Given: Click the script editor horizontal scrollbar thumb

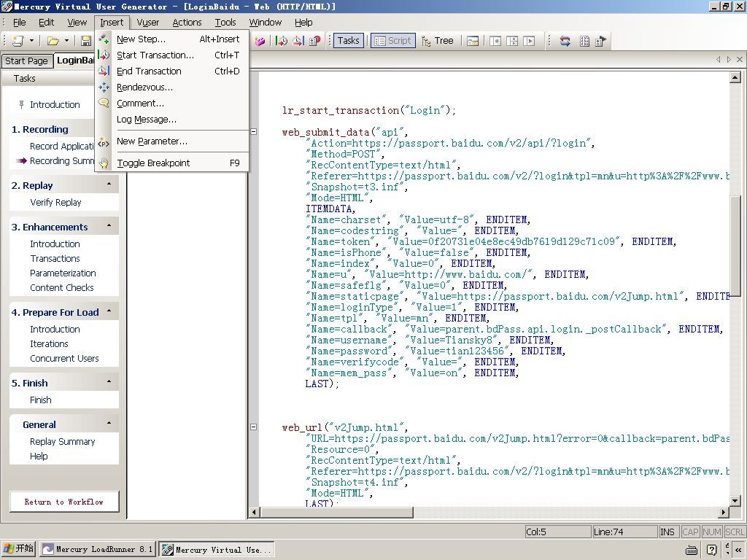Looking at the screenshot, I should pos(336,513).
